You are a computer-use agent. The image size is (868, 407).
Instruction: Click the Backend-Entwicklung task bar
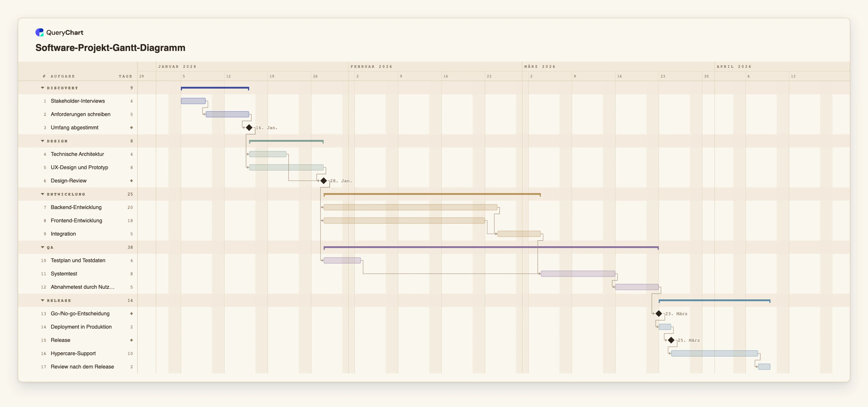410,207
